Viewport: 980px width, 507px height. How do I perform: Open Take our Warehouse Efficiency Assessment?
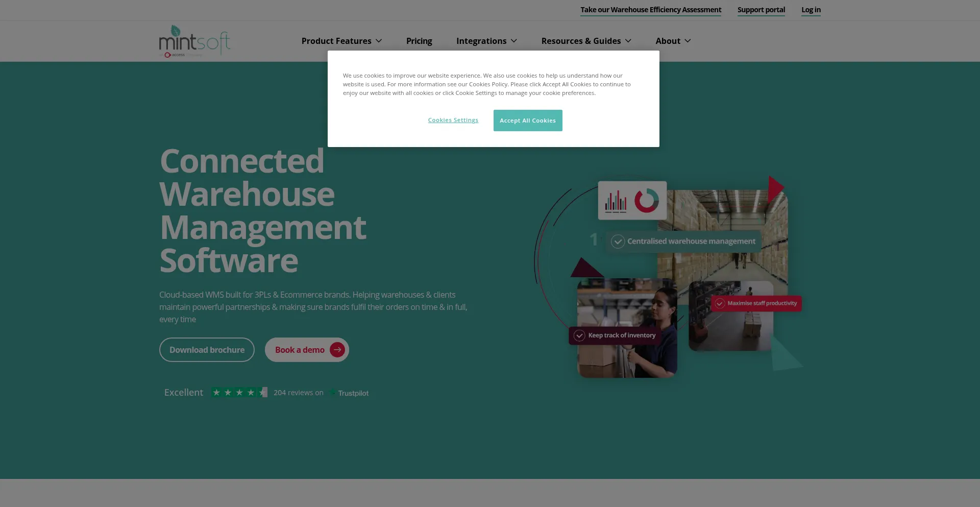tap(651, 10)
